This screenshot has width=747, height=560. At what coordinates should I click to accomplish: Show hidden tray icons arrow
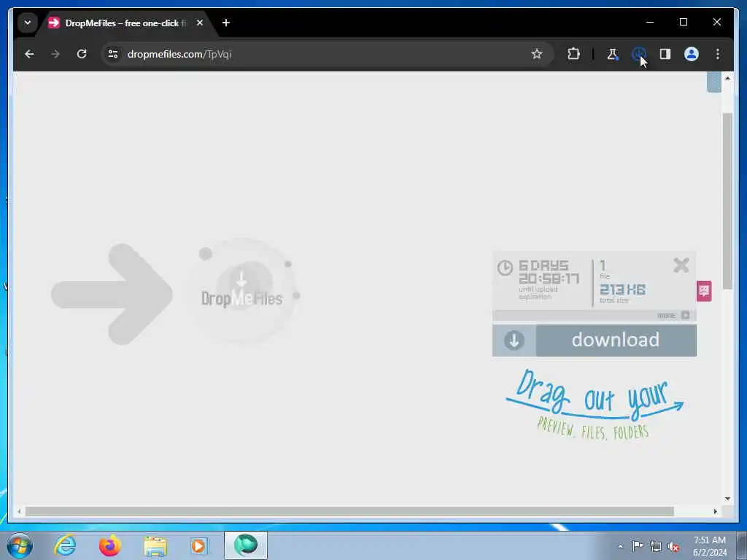coord(620,546)
